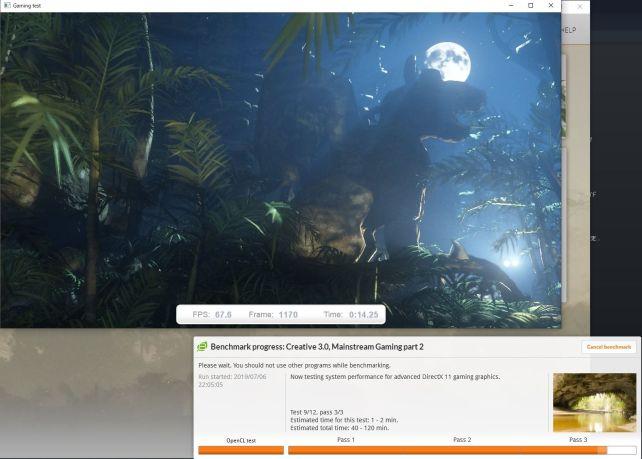Minimize the Gaming test window
This screenshot has height=459, width=642.
pos(511,5)
